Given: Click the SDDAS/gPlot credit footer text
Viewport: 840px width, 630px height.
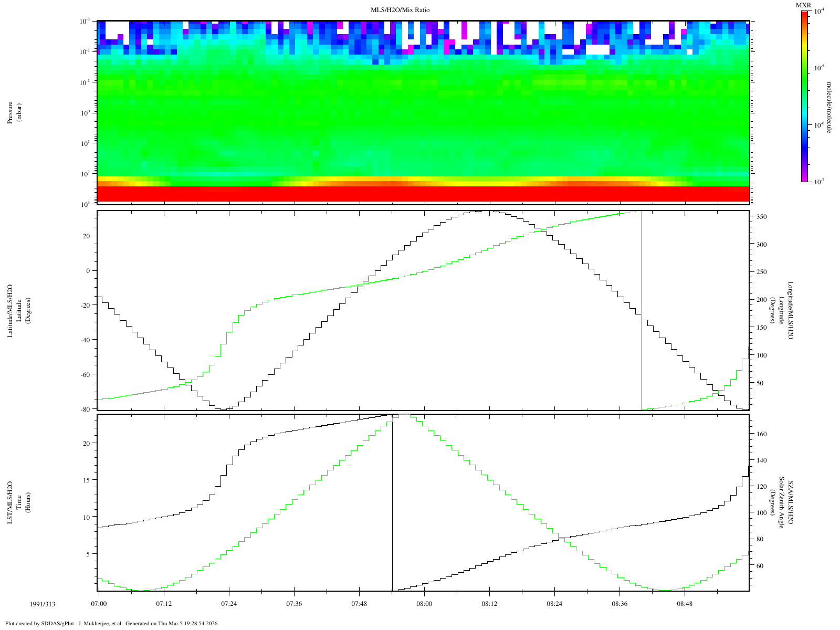Looking at the screenshot, I should click(x=111, y=624).
